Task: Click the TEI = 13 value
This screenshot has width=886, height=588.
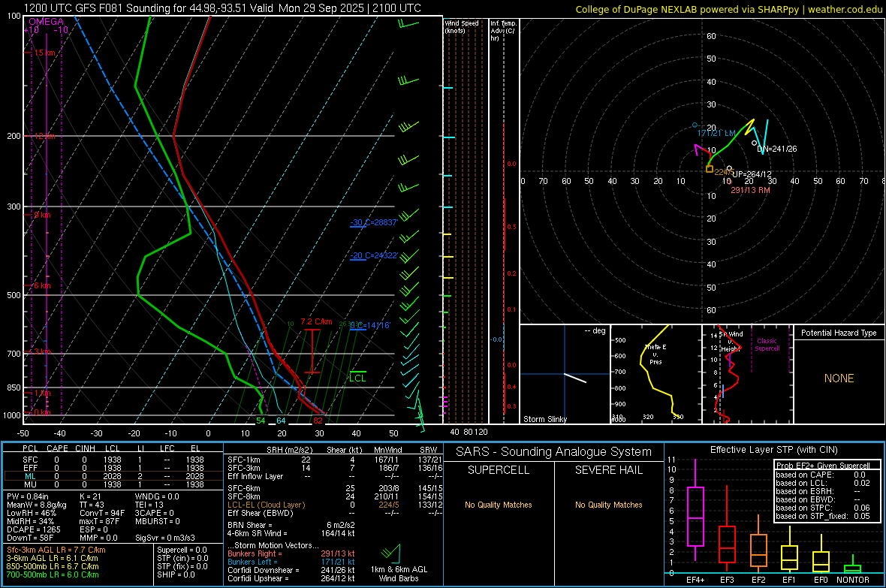Action: pos(149,505)
